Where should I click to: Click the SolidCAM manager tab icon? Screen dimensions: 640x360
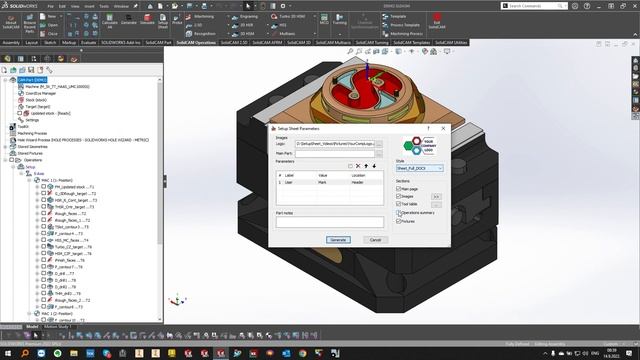73,59
